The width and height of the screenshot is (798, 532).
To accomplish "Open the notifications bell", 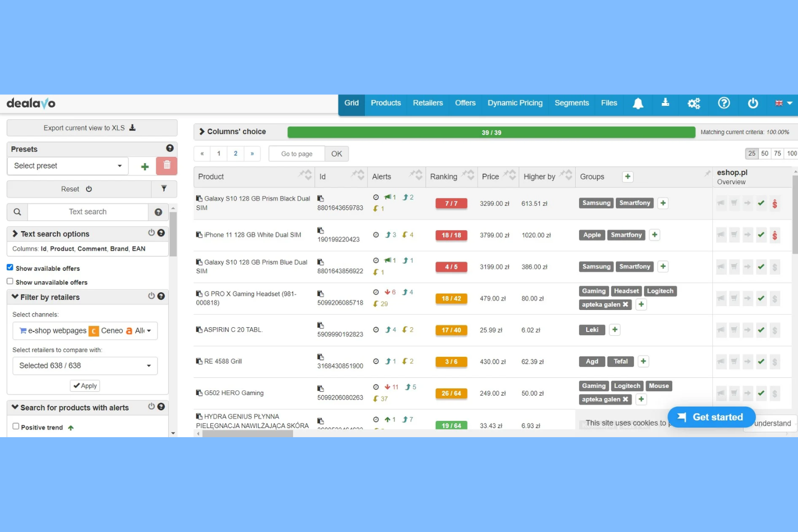I will click(x=638, y=103).
